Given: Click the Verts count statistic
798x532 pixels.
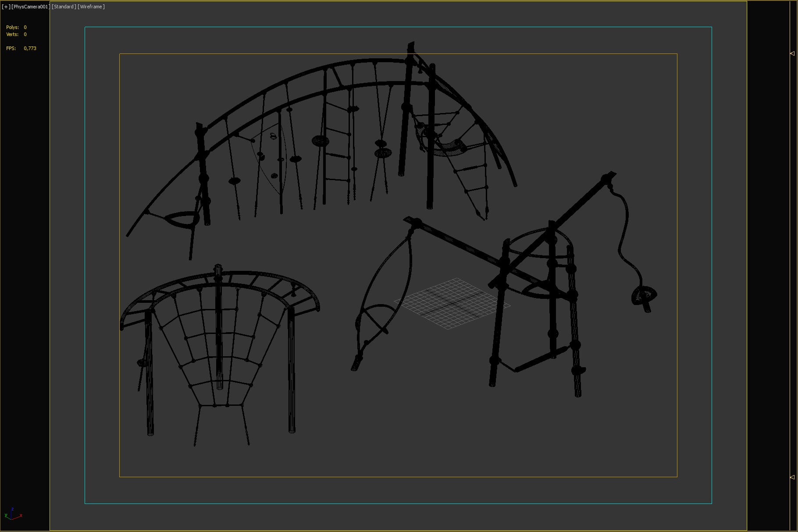Looking at the screenshot, I should 16,34.
